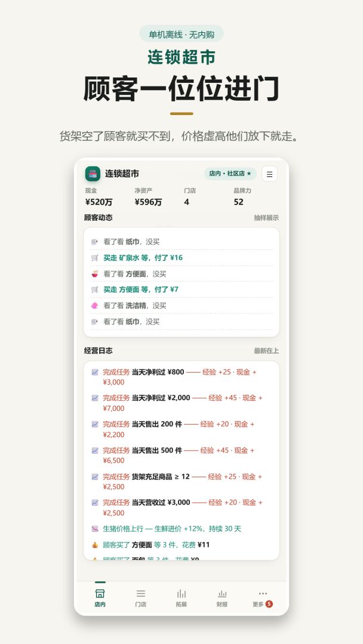Tap the trend icon beside 生猪价格上行
The image size is (363, 644).
[x=95, y=529]
